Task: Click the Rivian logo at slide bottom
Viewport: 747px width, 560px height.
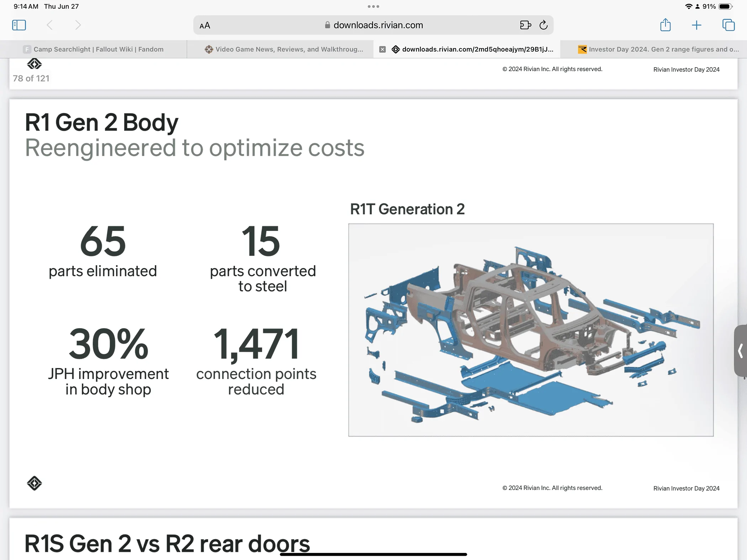Action: pos(35,483)
